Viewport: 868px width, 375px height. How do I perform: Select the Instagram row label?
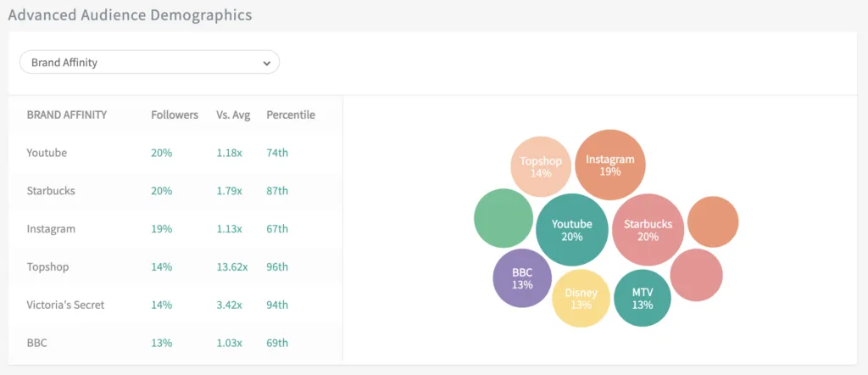point(51,229)
